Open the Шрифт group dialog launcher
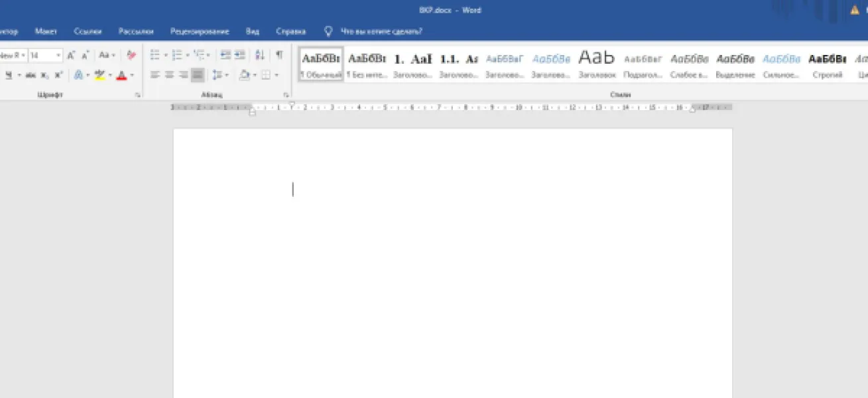Screen dimensions: 868x398 point(137,96)
